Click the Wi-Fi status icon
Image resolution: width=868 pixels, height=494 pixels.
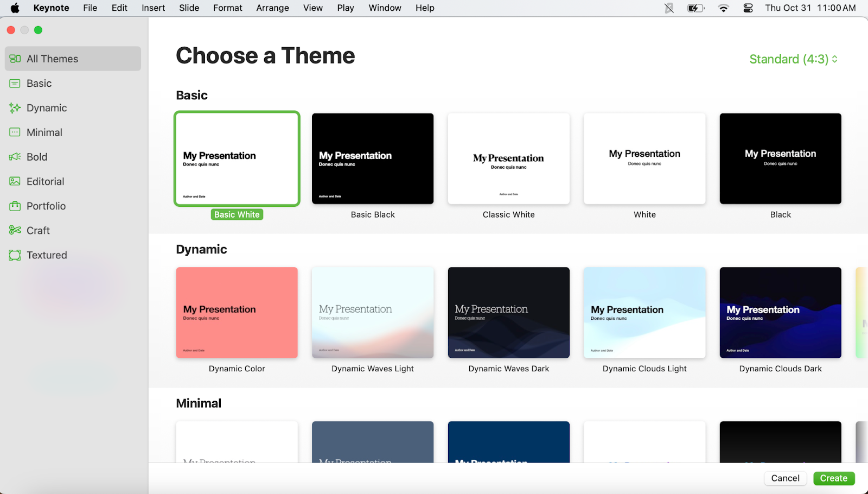(723, 8)
